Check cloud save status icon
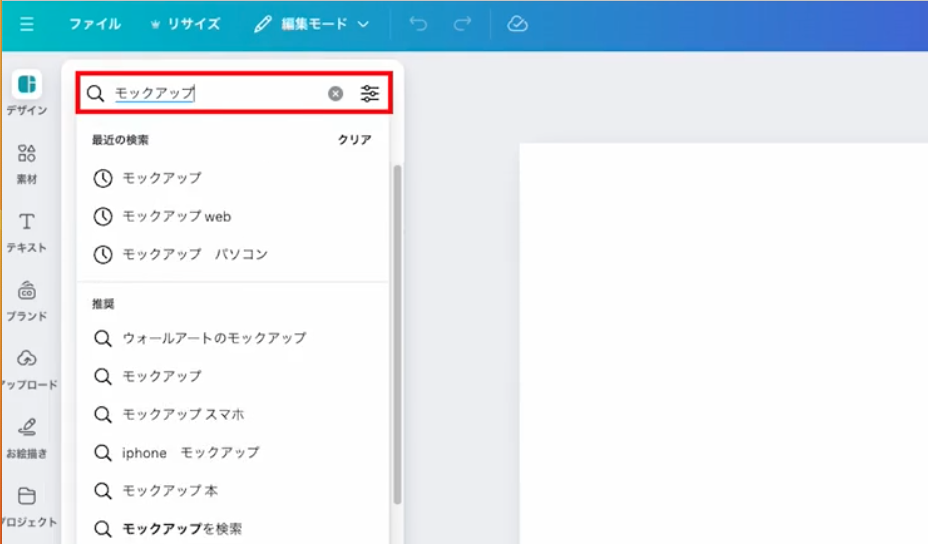 tap(517, 24)
